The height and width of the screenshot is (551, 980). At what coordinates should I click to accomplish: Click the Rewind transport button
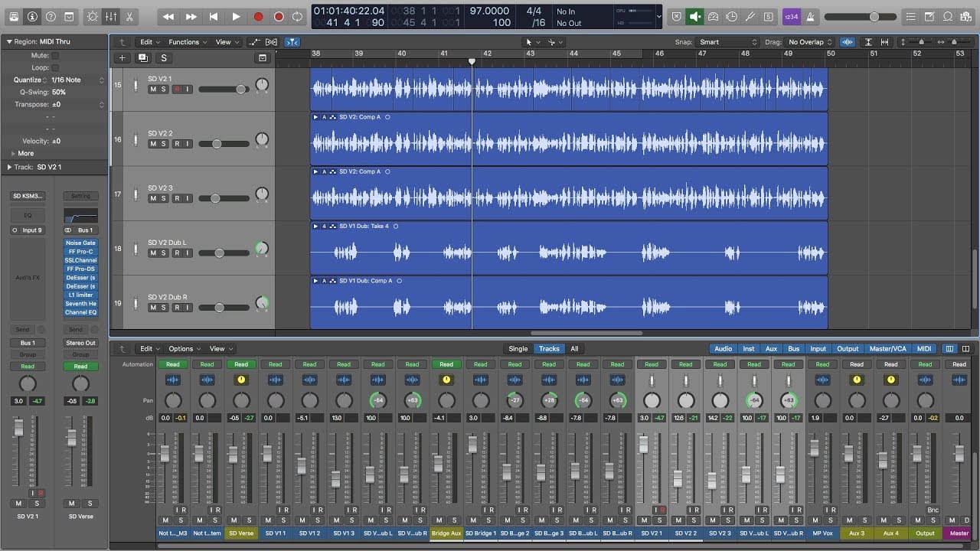[168, 16]
